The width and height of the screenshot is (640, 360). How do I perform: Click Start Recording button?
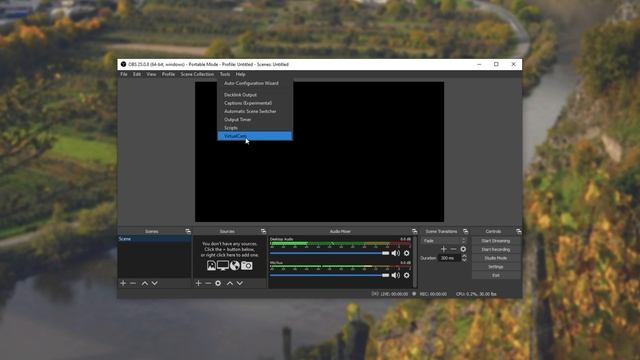tap(496, 249)
